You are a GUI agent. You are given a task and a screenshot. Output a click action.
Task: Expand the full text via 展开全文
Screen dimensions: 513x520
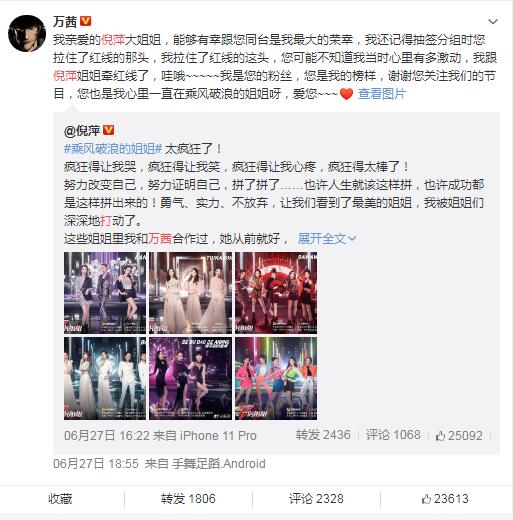327,239
